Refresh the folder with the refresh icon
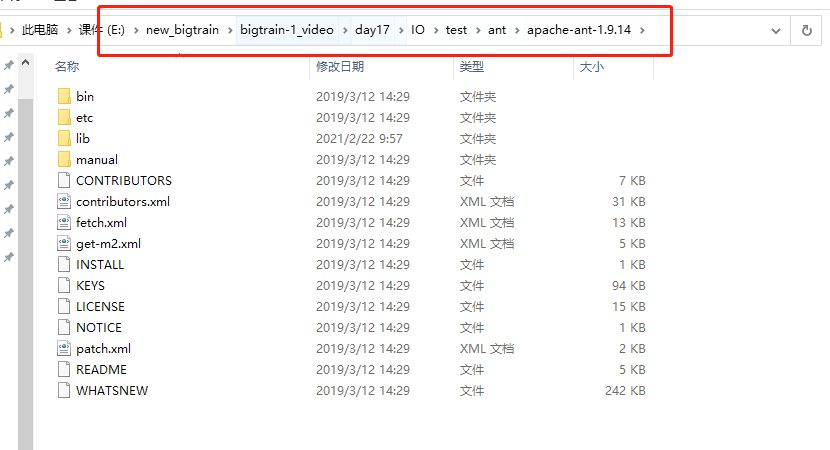The height and width of the screenshot is (450, 830). [807, 30]
